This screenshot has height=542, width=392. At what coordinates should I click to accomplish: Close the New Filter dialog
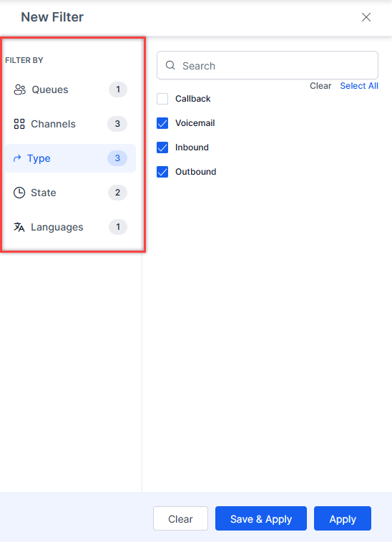366,17
